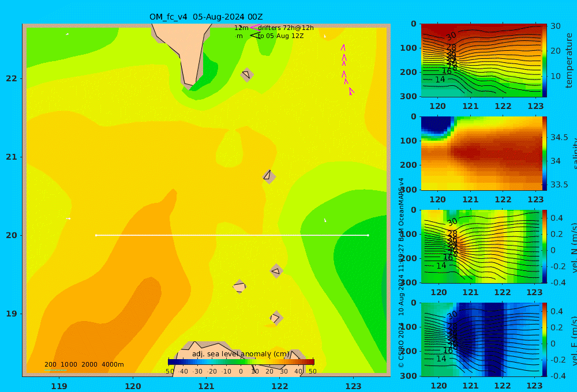This screenshot has height=392, width=577.
Task: Click longitude label '123' on main map
Action: 354,386
